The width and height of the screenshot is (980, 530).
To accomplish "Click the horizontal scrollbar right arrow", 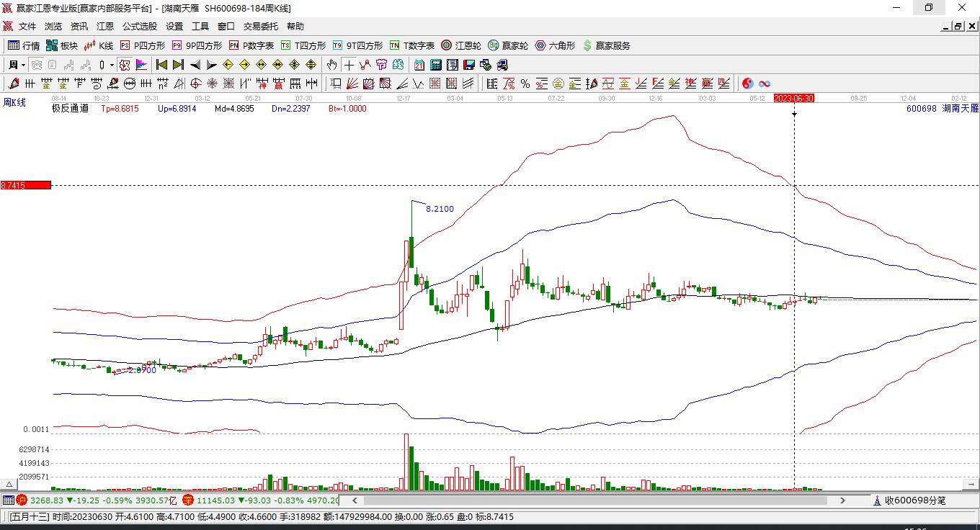I will point(842,500).
